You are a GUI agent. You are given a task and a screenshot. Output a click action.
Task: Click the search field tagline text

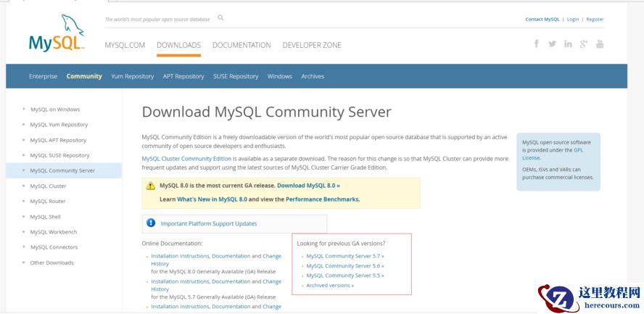(x=157, y=20)
